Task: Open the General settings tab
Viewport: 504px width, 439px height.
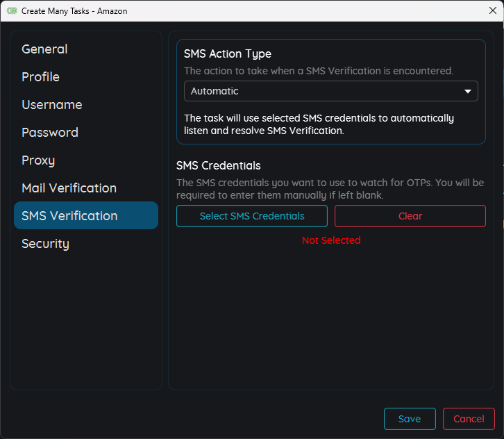Action: tap(44, 49)
